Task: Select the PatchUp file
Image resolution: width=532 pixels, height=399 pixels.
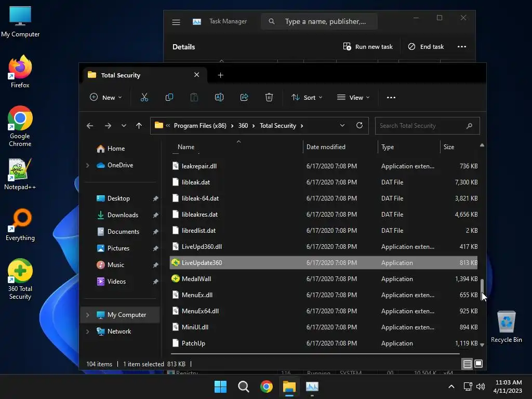Action: pyautogui.click(x=323, y=343)
